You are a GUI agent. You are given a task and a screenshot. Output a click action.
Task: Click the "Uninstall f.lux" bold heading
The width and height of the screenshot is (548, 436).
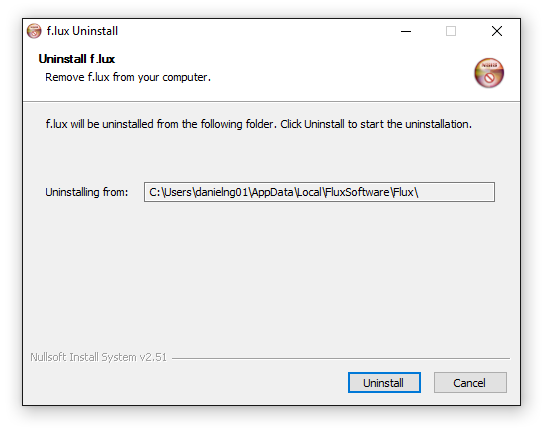77,59
